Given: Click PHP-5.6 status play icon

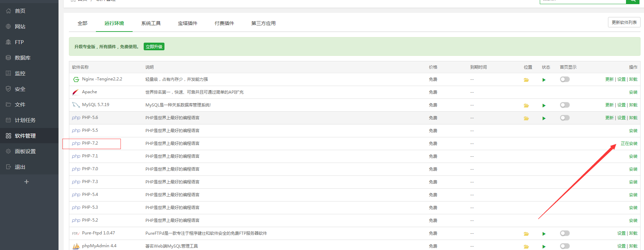Looking at the screenshot, I should pos(544,118).
